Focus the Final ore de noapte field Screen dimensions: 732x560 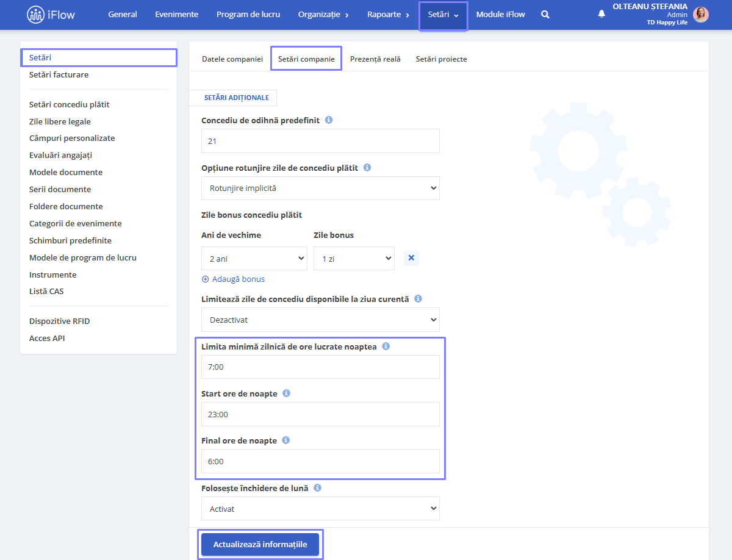(320, 461)
